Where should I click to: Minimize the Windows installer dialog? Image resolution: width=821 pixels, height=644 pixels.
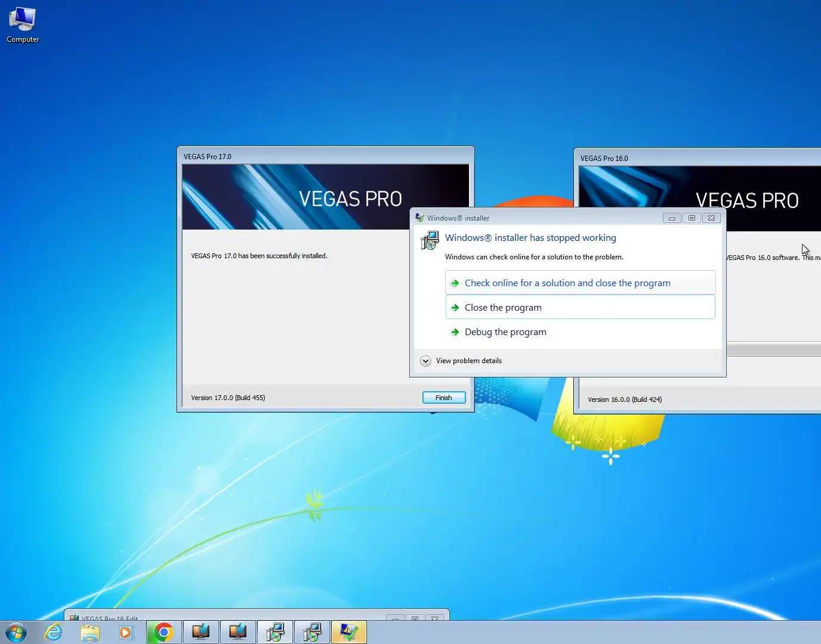click(x=672, y=218)
